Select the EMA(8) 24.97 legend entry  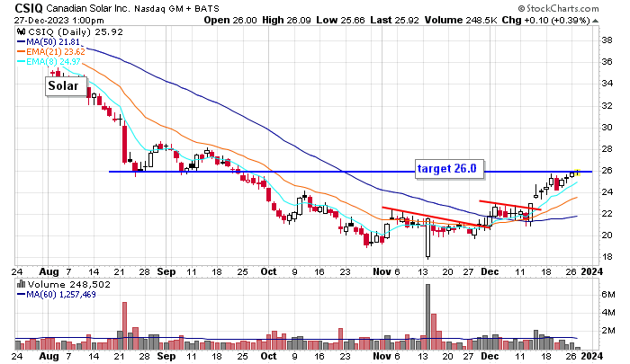(49, 62)
